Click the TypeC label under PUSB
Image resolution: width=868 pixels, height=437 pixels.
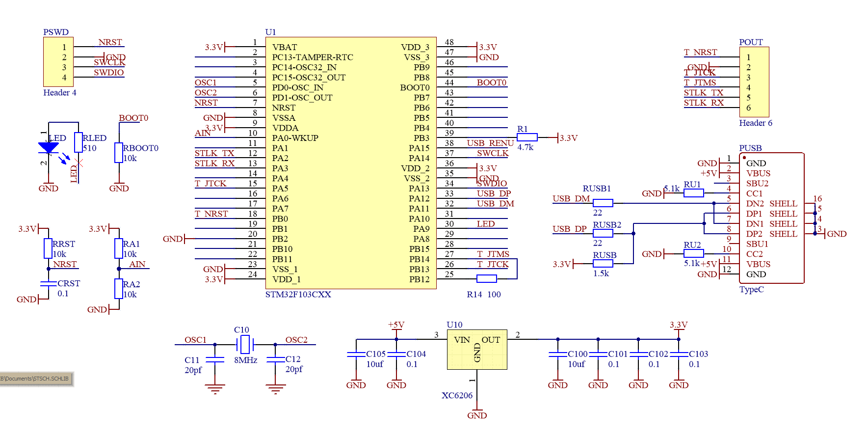tap(752, 290)
